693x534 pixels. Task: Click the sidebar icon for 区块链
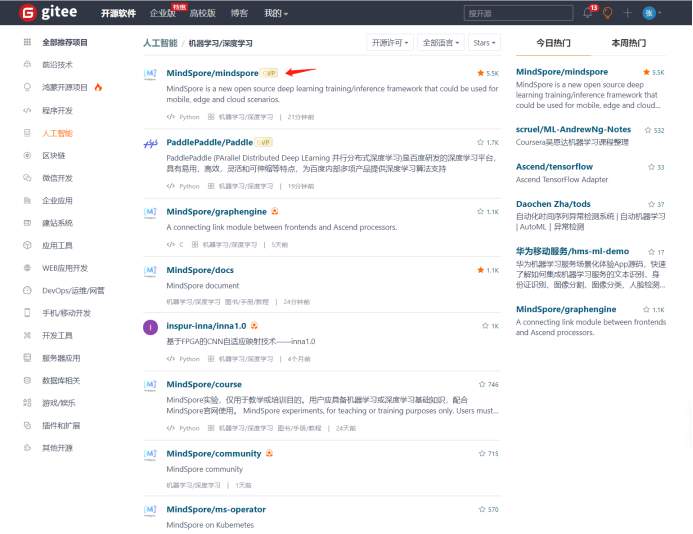coord(27,155)
